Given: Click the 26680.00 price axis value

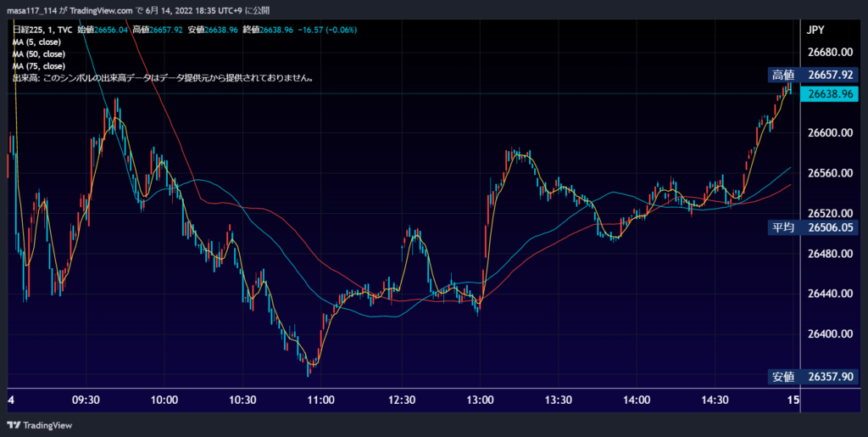Looking at the screenshot, I should click(x=830, y=52).
